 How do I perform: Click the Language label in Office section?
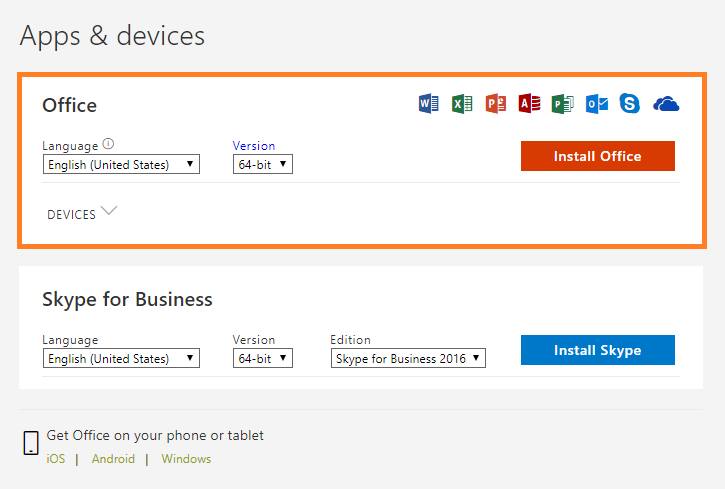coord(70,146)
